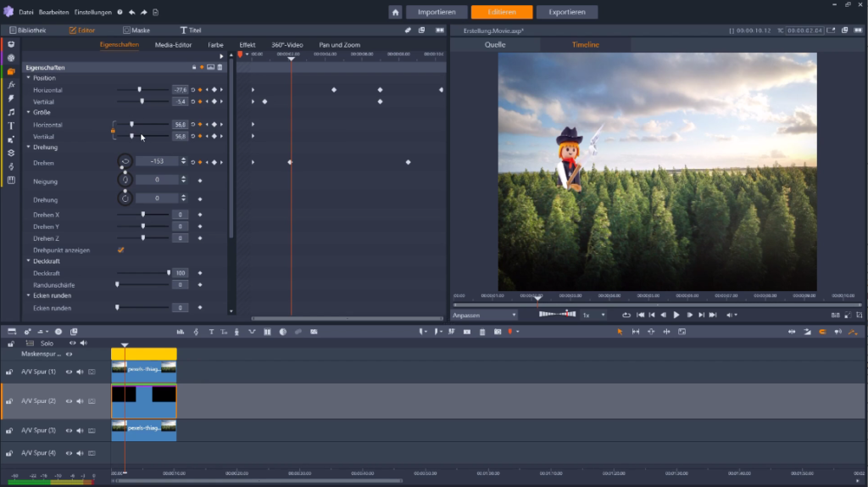Increase the Drehen value with stepper

click(x=184, y=160)
